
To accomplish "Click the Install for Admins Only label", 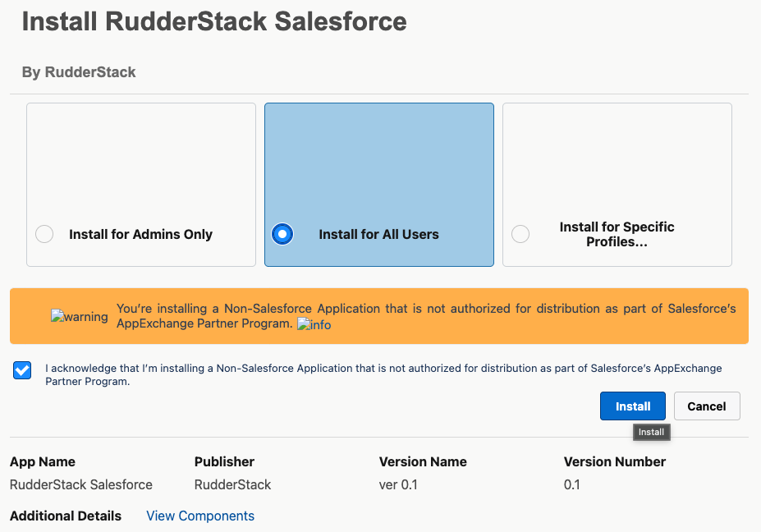I will pyautogui.click(x=140, y=234).
